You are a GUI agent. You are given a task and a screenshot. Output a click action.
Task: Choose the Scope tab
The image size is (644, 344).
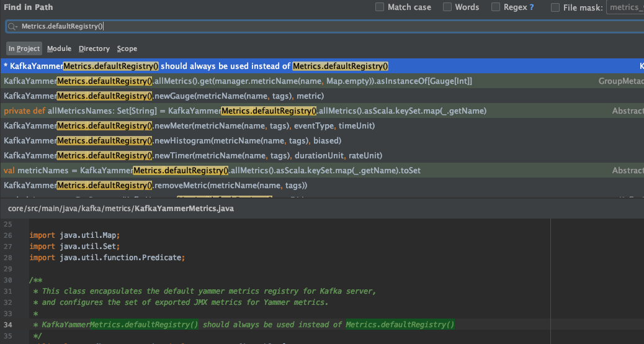(x=127, y=48)
